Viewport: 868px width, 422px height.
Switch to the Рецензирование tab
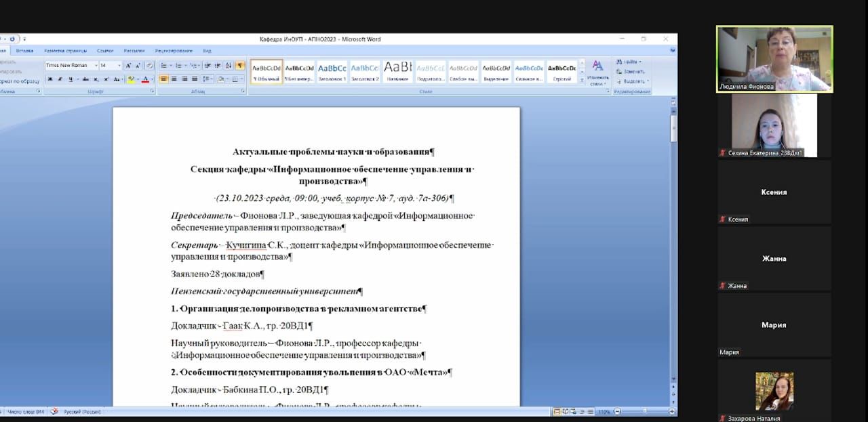173,51
